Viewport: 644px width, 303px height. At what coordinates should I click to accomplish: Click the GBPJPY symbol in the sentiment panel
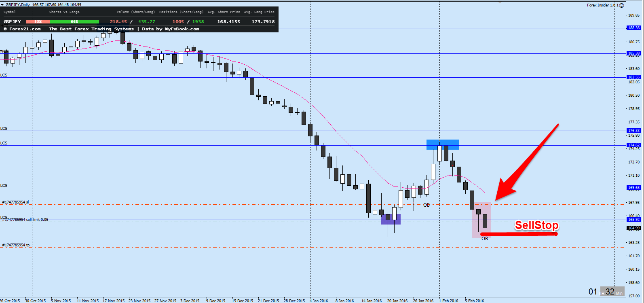click(x=12, y=22)
